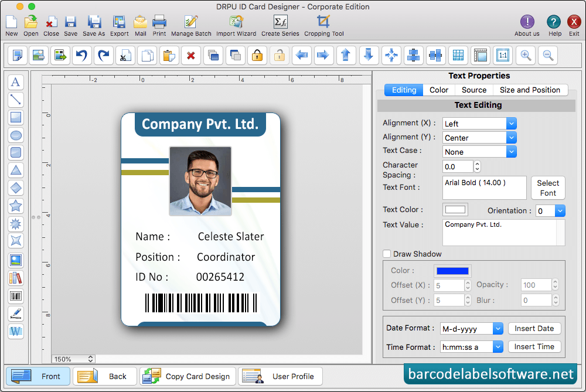Click the Unlock padlock icon

click(280, 56)
